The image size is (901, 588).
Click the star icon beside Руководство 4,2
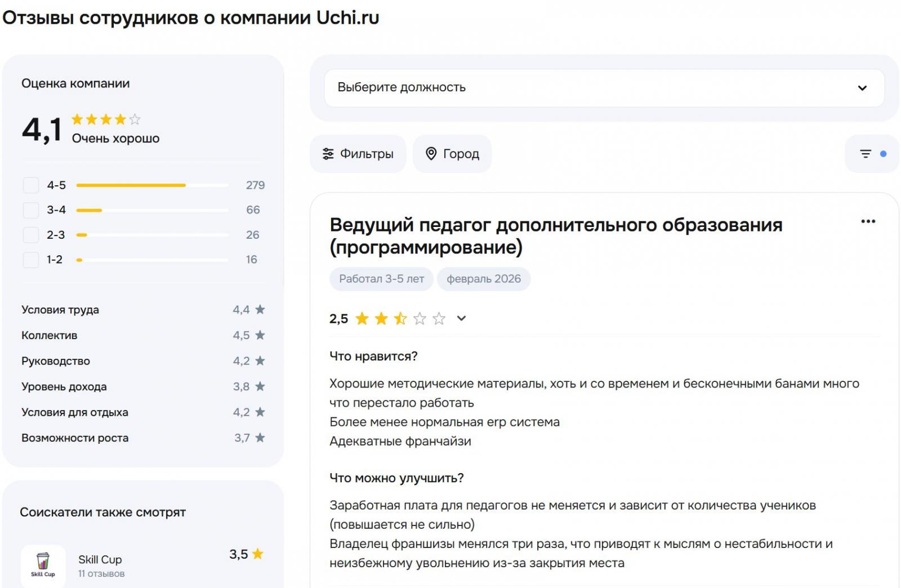click(260, 360)
